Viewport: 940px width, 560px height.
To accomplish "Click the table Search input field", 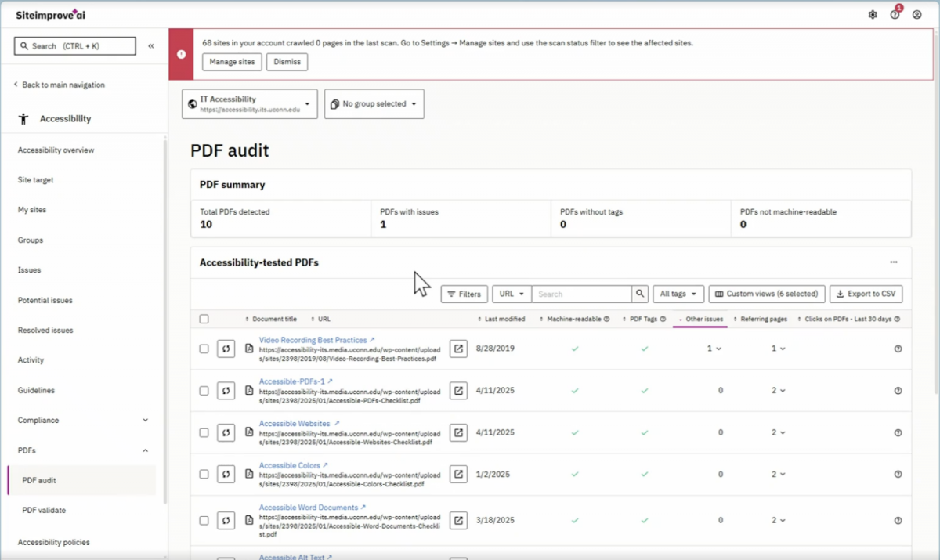I will point(582,294).
